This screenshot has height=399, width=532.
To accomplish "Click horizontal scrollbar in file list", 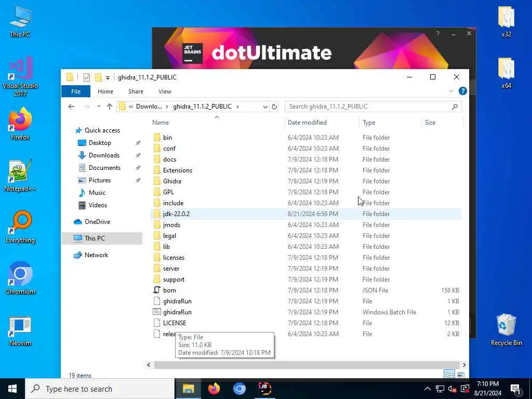I will coord(307,365).
